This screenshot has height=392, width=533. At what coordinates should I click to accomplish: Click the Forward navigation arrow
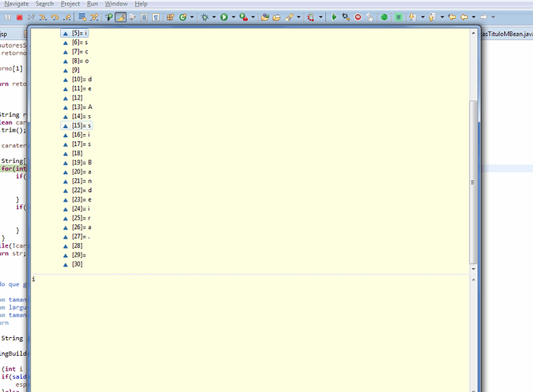[484, 17]
